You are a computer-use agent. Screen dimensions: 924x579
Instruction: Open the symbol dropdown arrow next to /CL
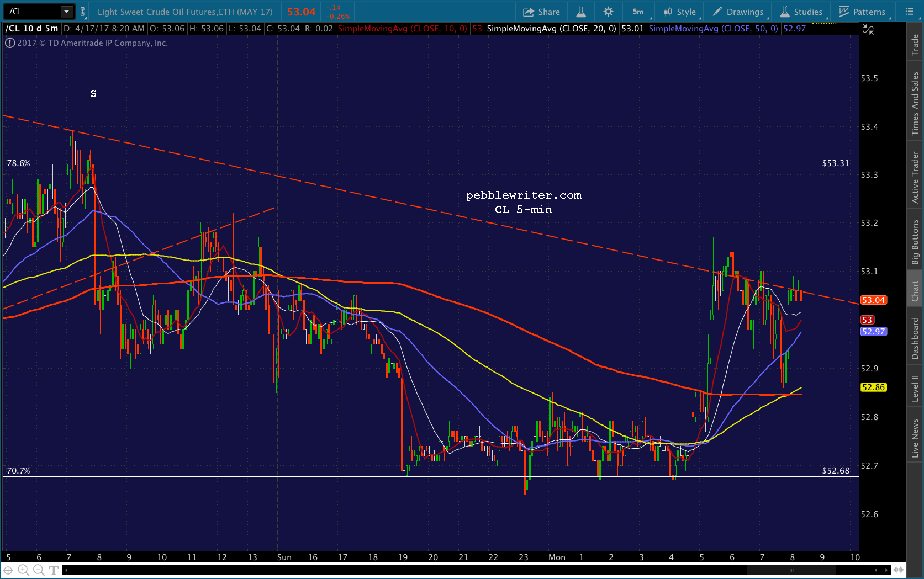coord(66,11)
